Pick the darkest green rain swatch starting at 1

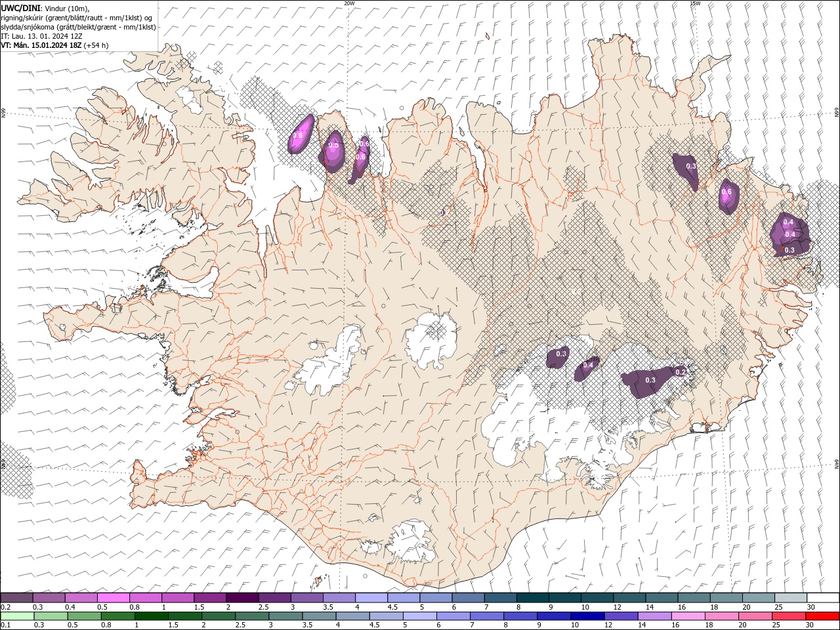point(152,616)
